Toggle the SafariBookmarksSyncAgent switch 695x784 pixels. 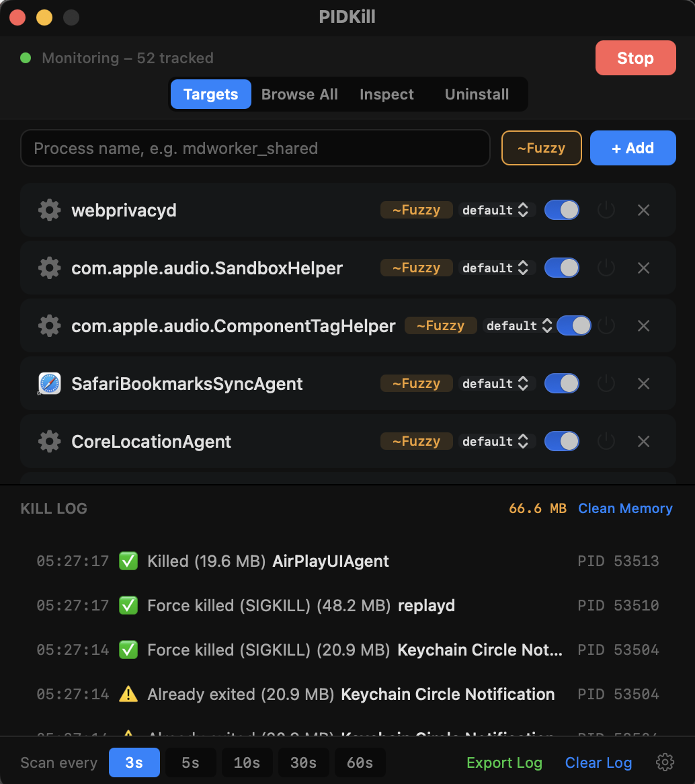pos(561,383)
